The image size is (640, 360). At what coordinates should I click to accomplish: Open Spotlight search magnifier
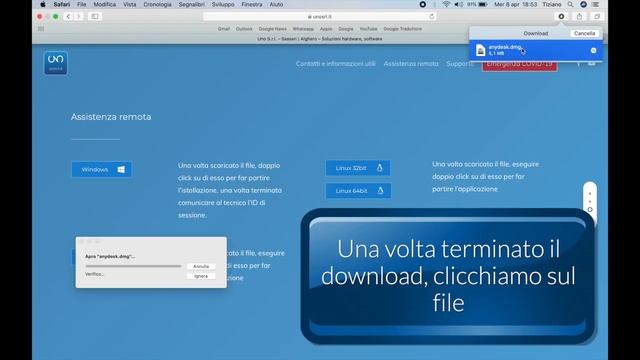570,4
